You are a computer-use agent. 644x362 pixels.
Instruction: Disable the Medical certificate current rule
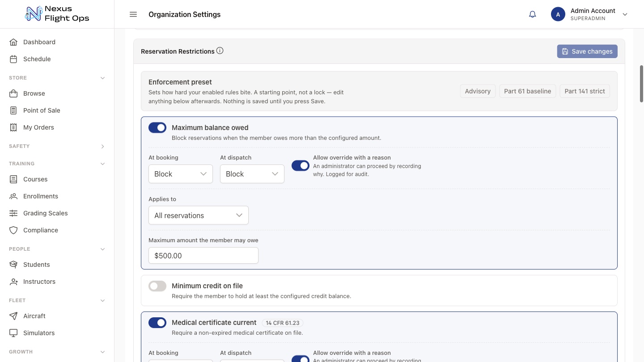pyautogui.click(x=157, y=323)
